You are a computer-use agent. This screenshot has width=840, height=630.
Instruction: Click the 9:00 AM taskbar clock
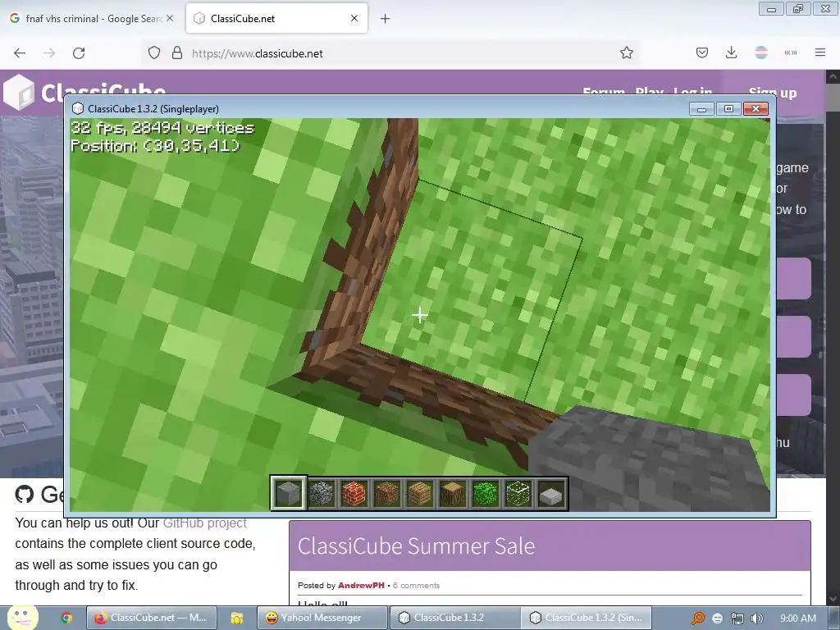click(x=798, y=619)
